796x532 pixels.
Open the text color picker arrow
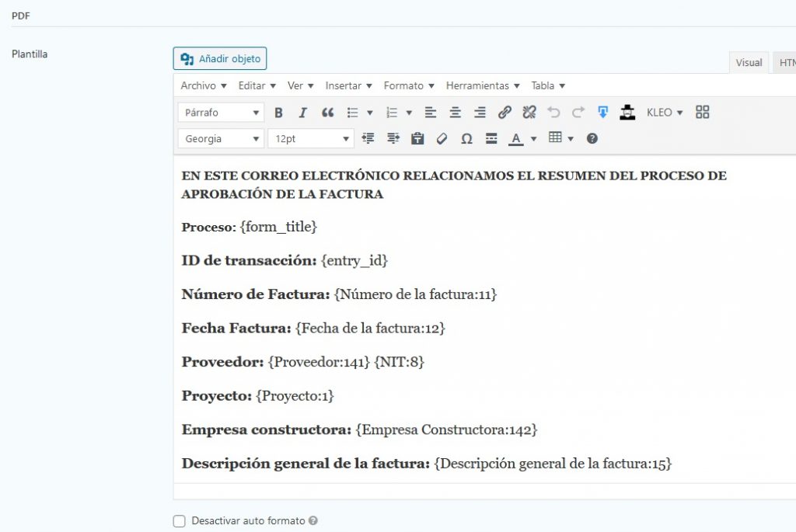click(x=533, y=139)
